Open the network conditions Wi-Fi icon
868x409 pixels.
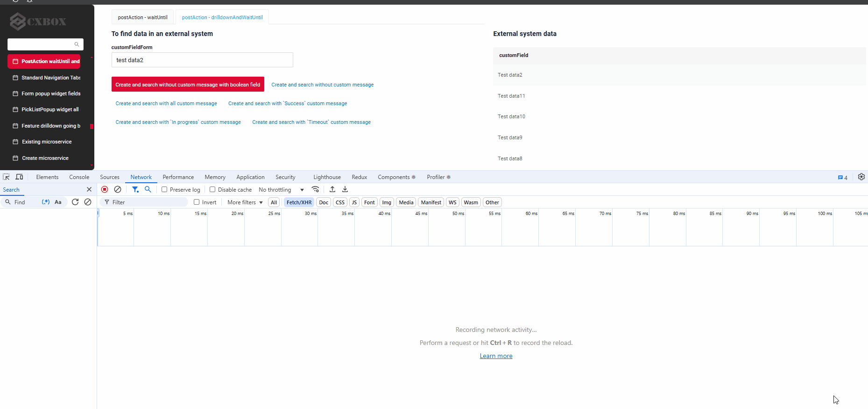click(316, 189)
